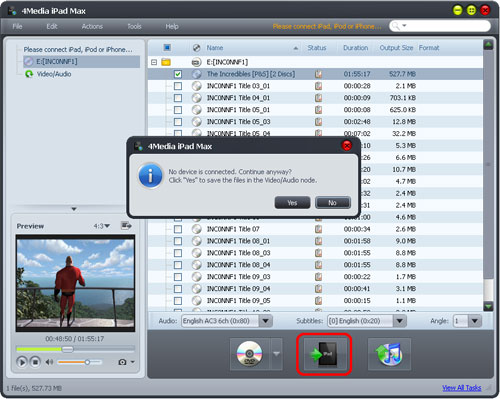This screenshot has width=500, height=399.
Task: Check INCONNF1 Title 08_01 checkbox
Action: click(x=178, y=241)
